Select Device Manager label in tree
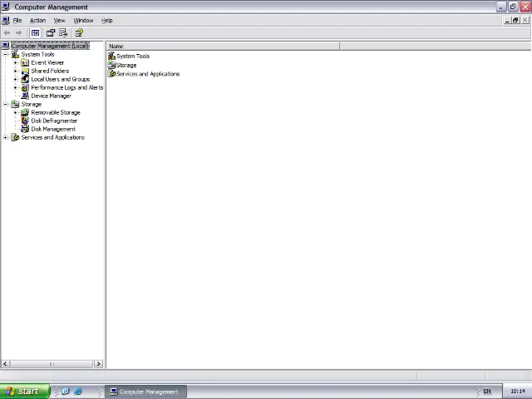Viewport: 532px width, 399px height. click(x=52, y=96)
